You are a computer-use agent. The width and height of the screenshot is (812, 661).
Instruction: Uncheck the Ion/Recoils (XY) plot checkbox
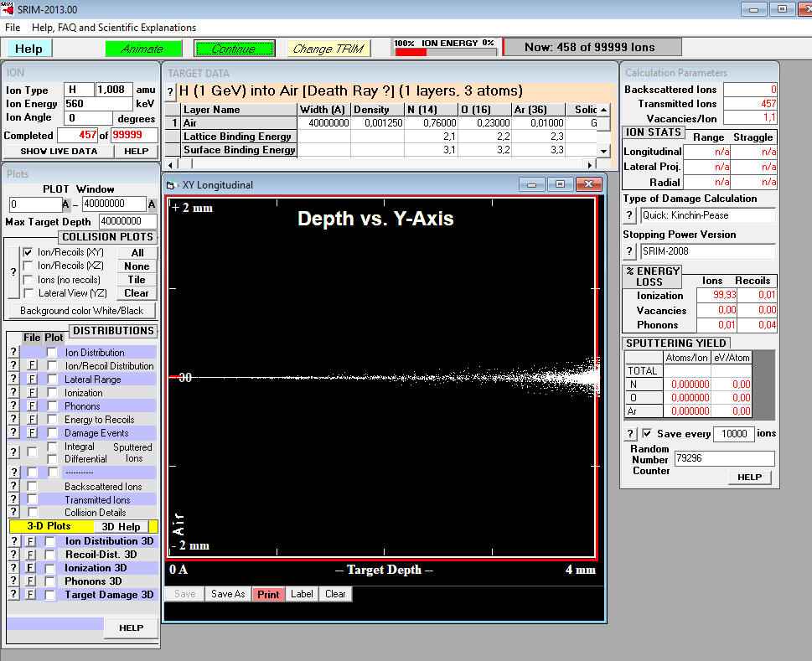pyautogui.click(x=29, y=252)
